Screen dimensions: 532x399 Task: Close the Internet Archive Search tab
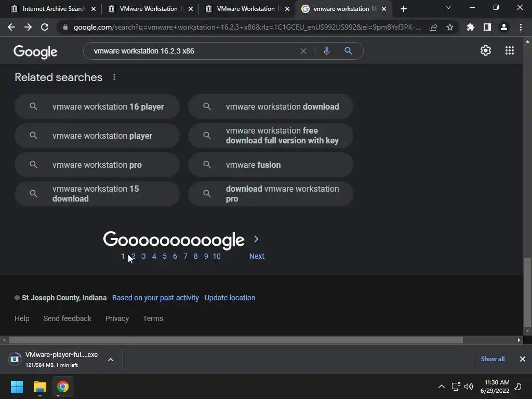click(94, 9)
